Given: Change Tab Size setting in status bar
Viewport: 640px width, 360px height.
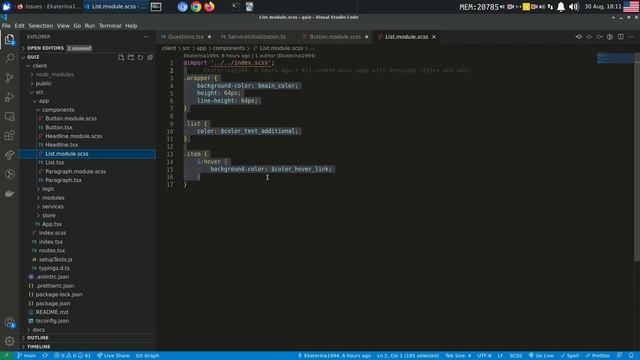Looking at the screenshot, I should click(458, 356).
